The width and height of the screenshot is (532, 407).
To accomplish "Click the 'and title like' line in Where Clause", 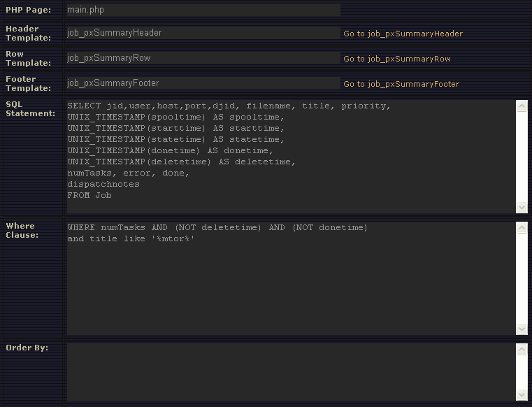I will [131, 238].
